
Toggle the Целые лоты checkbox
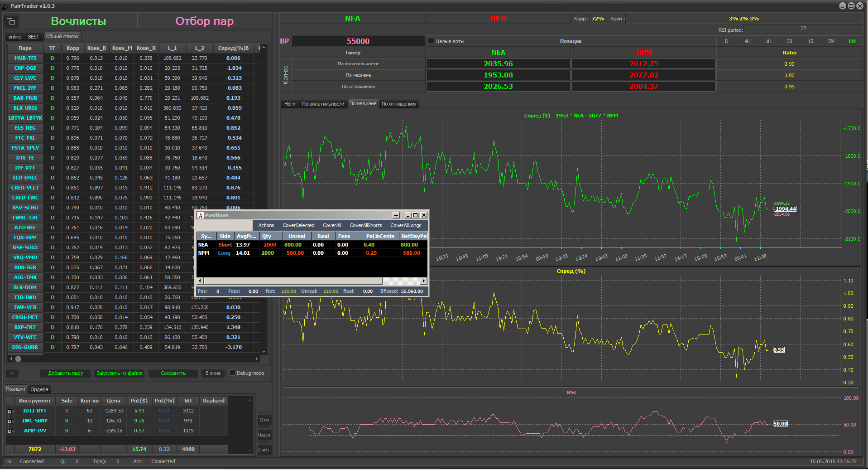431,41
